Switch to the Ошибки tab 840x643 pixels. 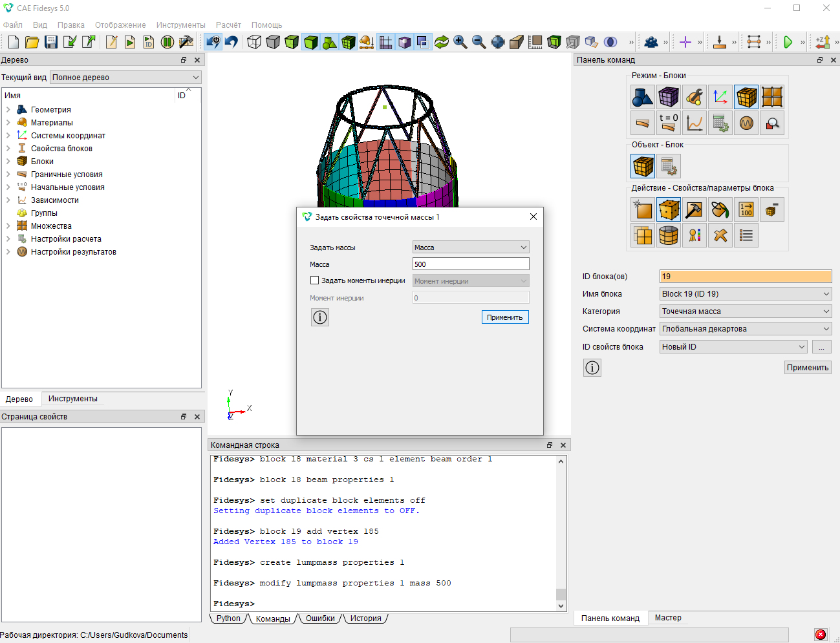point(320,618)
